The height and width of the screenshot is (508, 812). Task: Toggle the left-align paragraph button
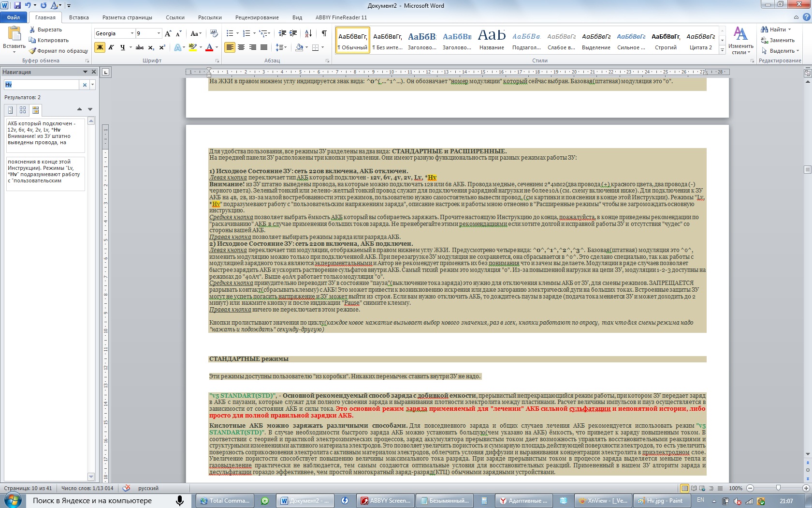point(230,47)
